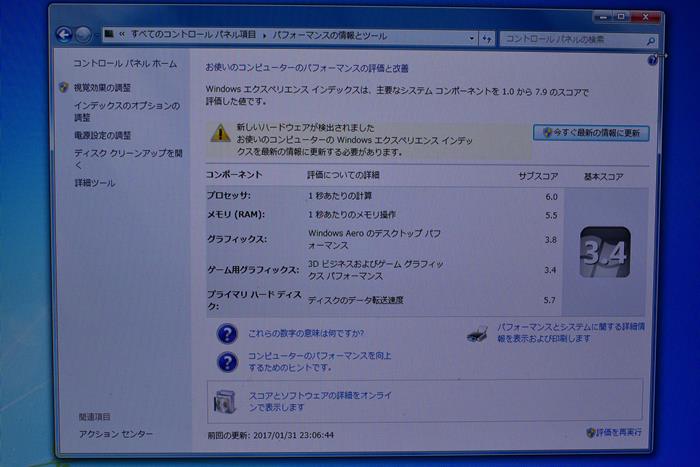Open これらの数字の意味は何ですか? link

(x=306, y=333)
